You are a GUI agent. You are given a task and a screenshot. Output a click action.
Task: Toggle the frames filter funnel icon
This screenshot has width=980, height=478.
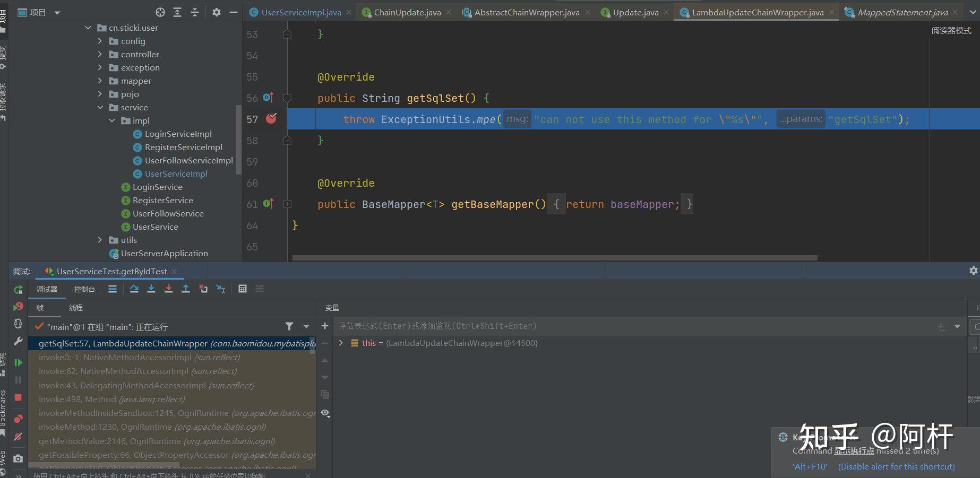pyautogui.click(x=289, y=326)
